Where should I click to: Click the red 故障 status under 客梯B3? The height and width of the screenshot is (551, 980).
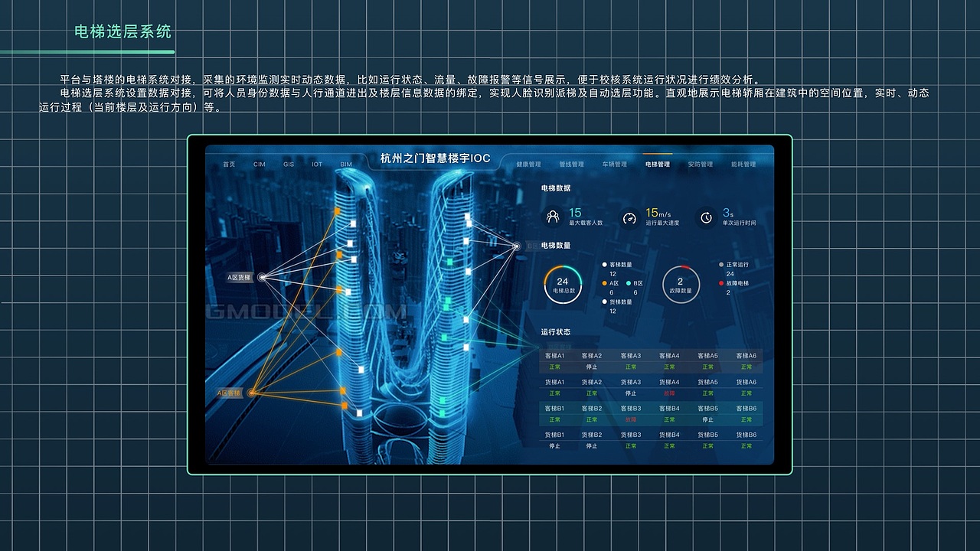(x=631, y=419)
